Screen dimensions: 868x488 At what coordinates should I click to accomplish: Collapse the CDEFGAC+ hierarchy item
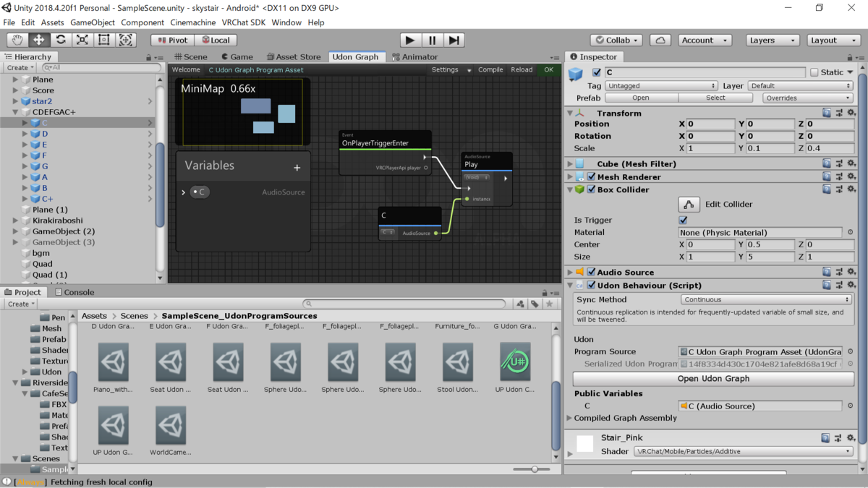coord(15,113)
